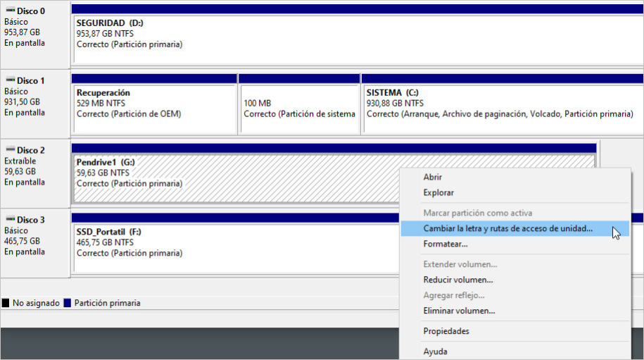Select the 100 MB system partition
This screenshot has height=360, width=644.
click(299, 108)
